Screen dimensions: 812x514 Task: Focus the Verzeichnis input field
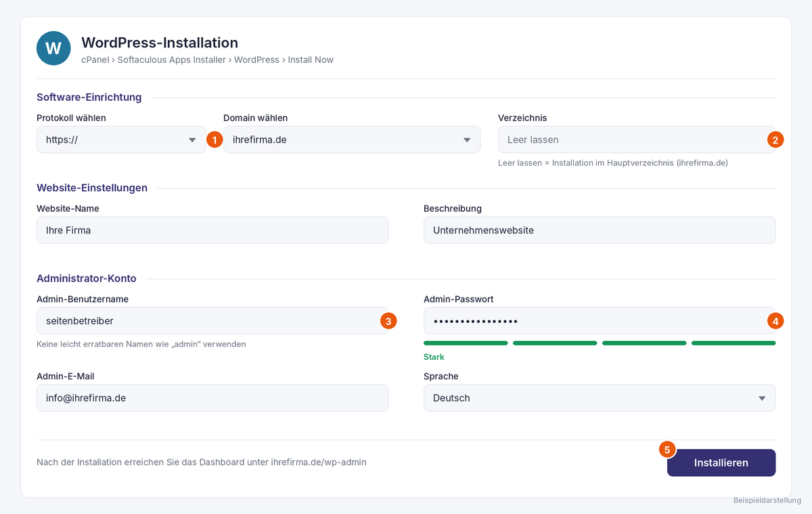[637, 139]
